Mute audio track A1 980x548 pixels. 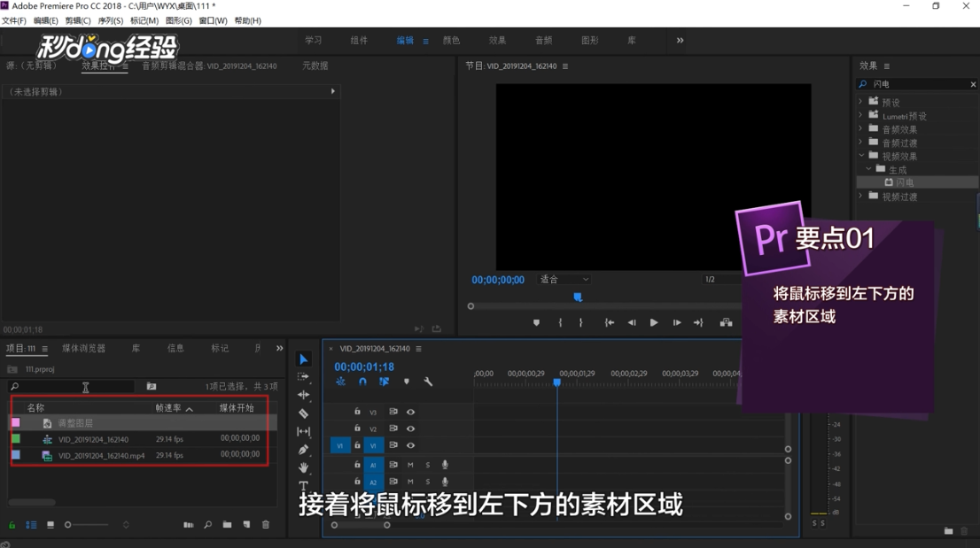coord(410,465)
